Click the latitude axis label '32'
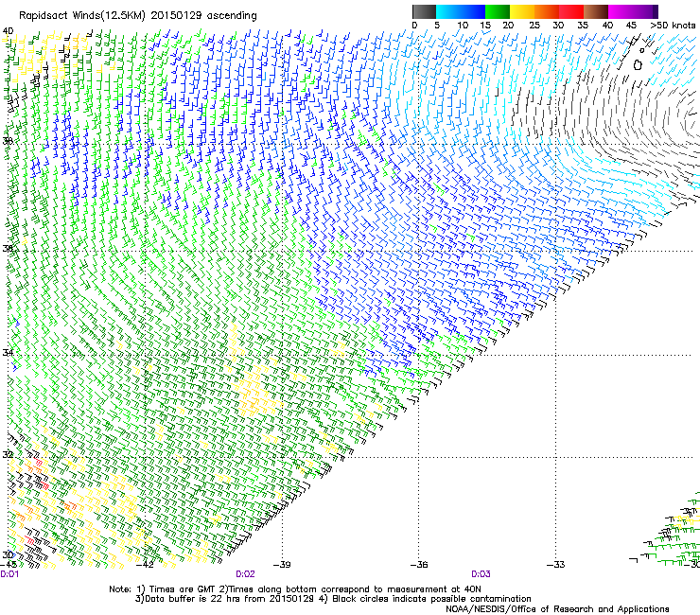This screenshot has width=700, height=615. [8, 454]
